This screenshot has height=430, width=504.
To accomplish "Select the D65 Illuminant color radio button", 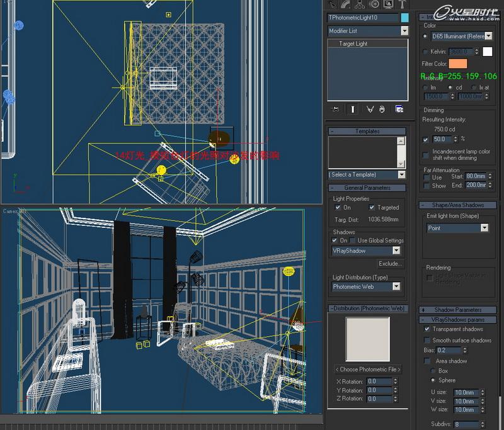I will [425, 37].
